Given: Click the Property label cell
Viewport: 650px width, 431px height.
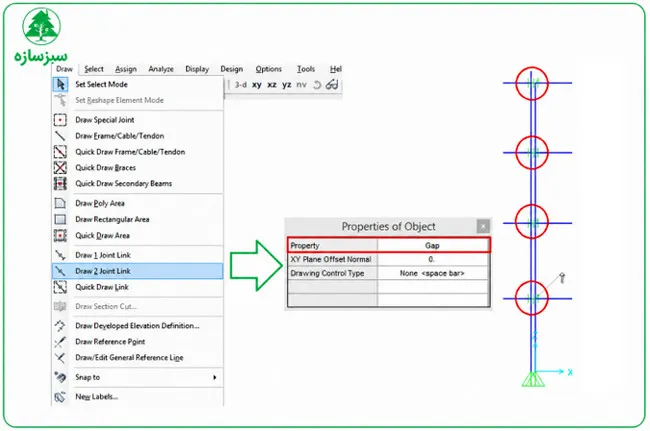Looking at the screenshot, I should click(332, 245).
